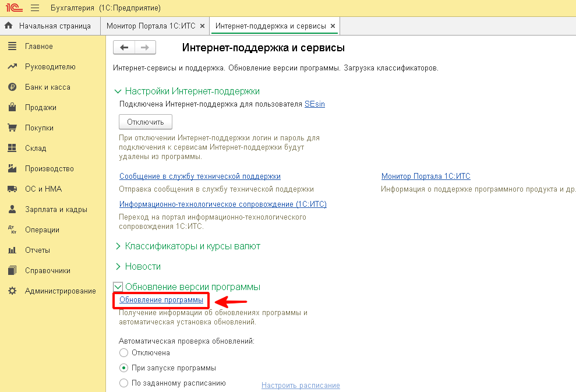This screenshot has width=576, height=392.
Task: Open the Руководителю sidebar section
Action: pyautogui.click(x=50, y=66)
